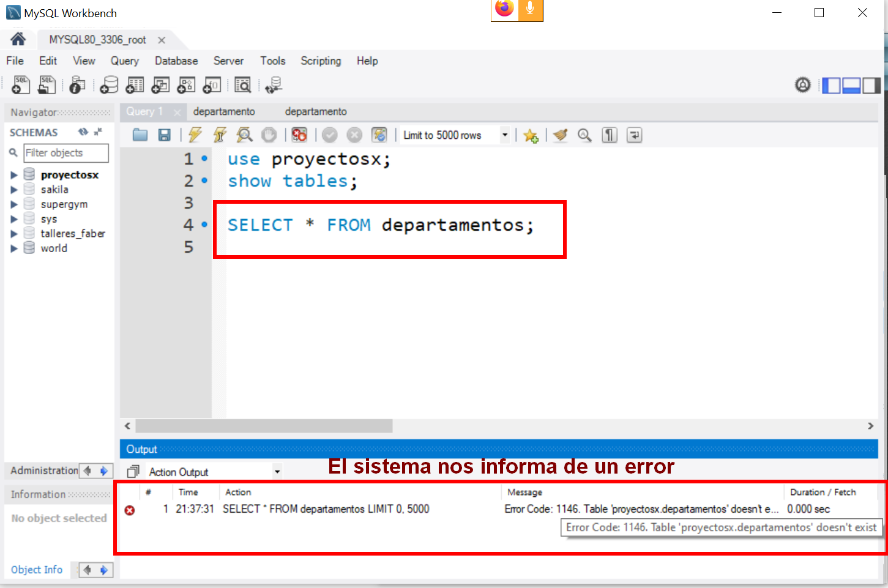This screenshot has width=888, height=588.
Task: Click the Message column header
Action: tap(524, 492)
